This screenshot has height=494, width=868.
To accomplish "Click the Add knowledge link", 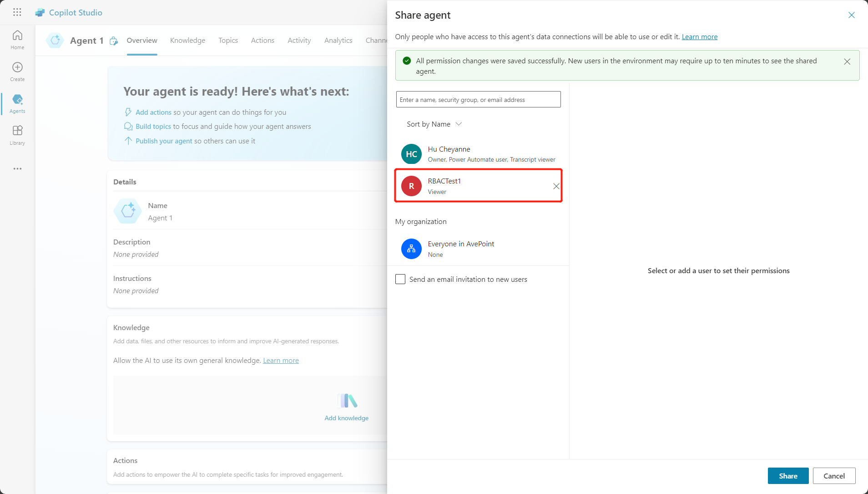I will [346, 418].
